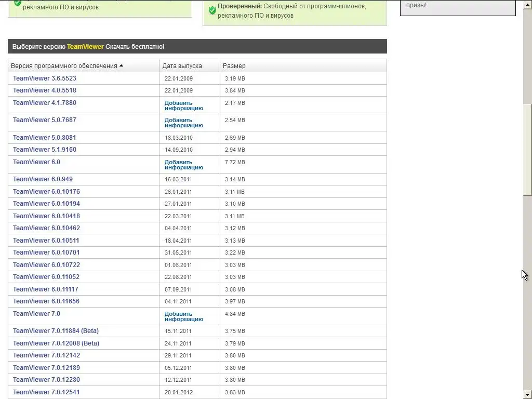Click the size value 4.84 MB
Image resolution: width=532 pixels, height=399 pixels.
click(x=235, y=314)
